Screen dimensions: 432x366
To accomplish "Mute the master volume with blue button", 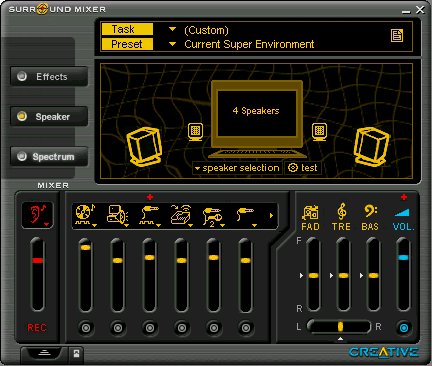I will tap(403, 328).
